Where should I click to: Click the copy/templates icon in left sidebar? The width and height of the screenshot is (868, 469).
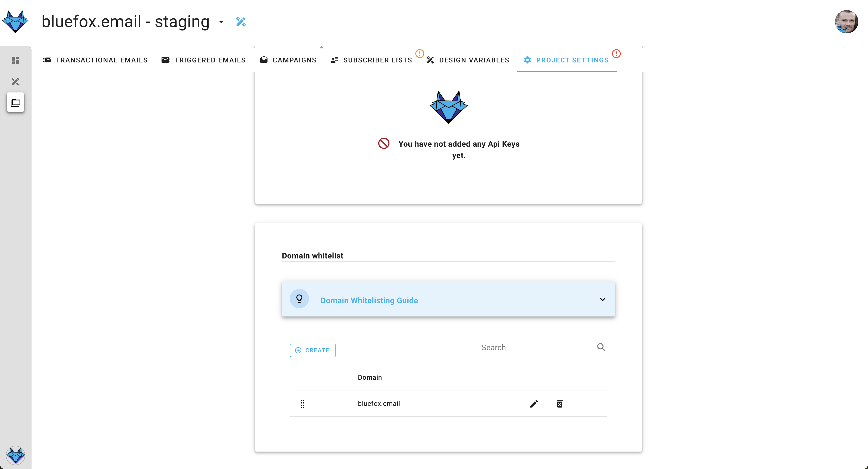click(x=15, y=103)
